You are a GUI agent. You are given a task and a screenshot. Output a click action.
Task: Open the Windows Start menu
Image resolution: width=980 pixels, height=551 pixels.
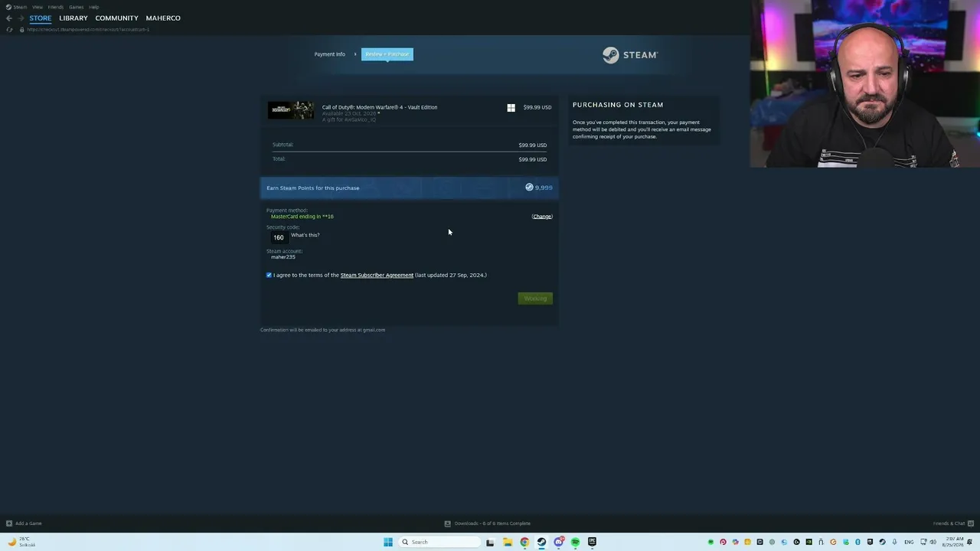(388, 542)
